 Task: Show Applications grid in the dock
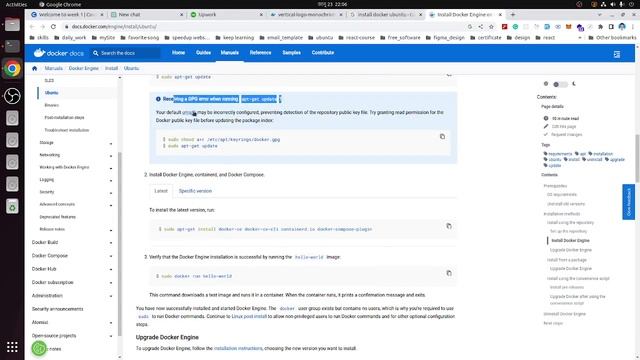click(12, 347)
